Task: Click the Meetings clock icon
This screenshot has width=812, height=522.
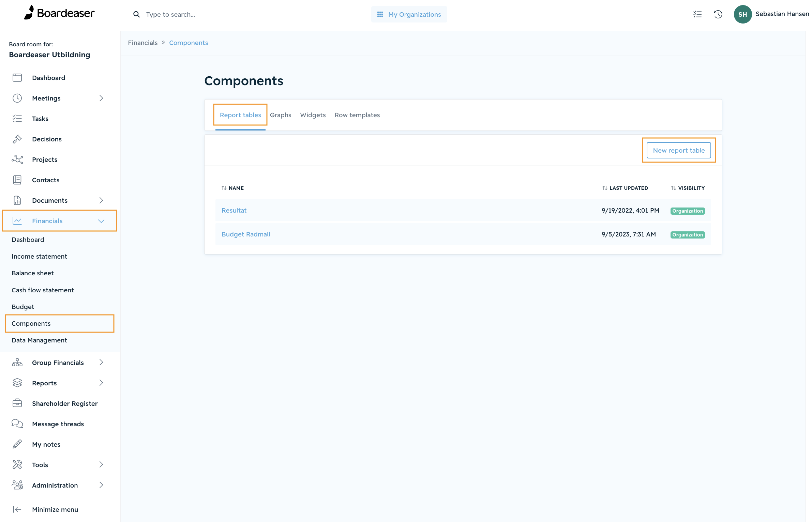Action: pos(17,98)
